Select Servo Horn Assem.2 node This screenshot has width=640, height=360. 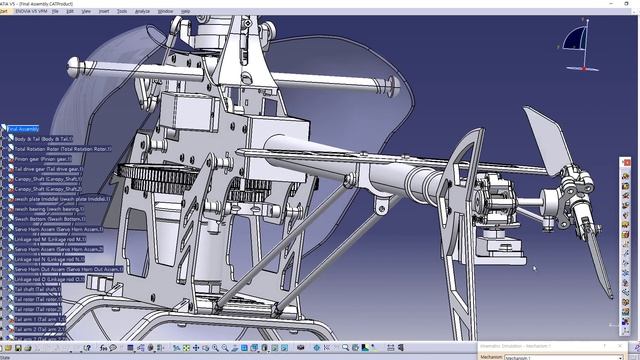59,249
